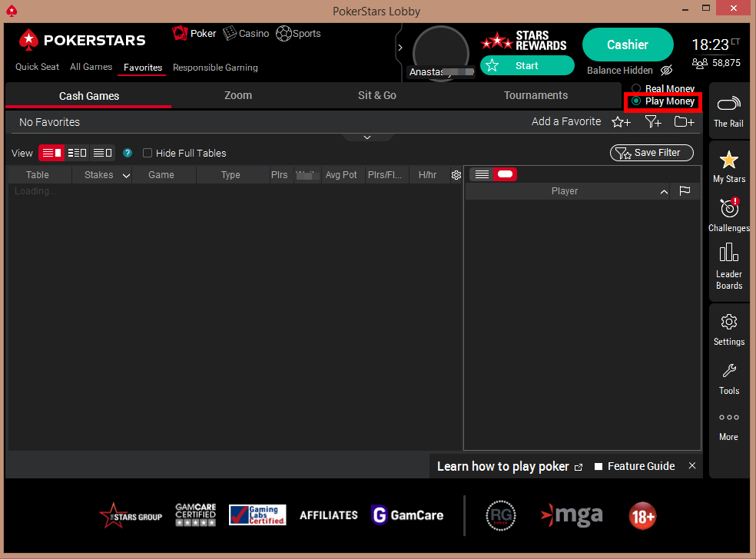Open table column settings gear
The height and width of the screenshot is (559, 756).
tap(456, 175)
